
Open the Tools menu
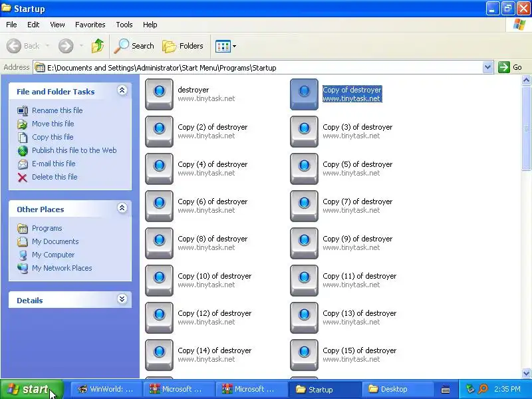pyautogui.click(x=124, y=25)
